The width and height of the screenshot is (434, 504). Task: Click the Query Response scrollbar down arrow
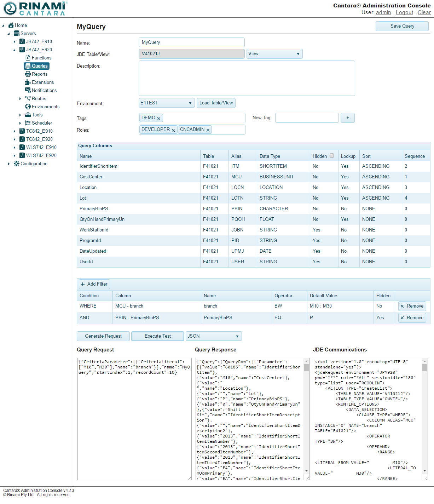click(307, 470)
